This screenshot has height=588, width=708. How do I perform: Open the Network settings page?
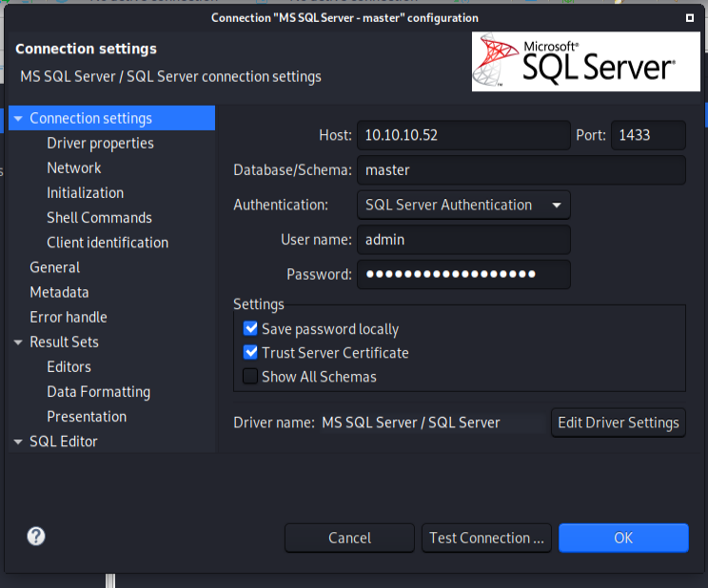(x=74, y=167)
